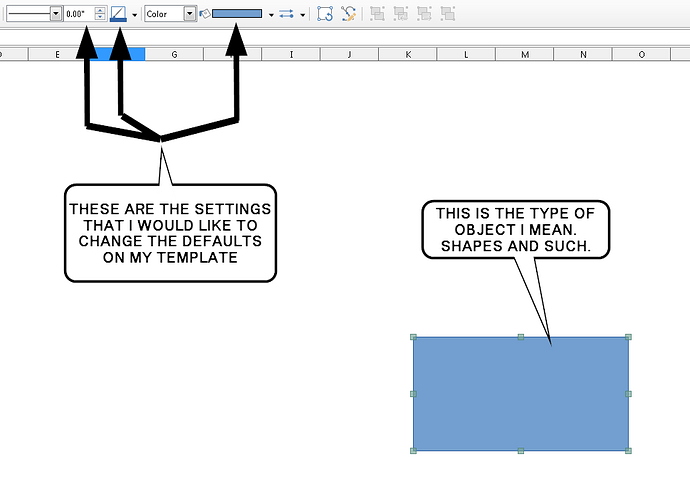Click the fill bucket icon
Image resolution: width=690 pixels, height=484 pixels.
[205, 14]
